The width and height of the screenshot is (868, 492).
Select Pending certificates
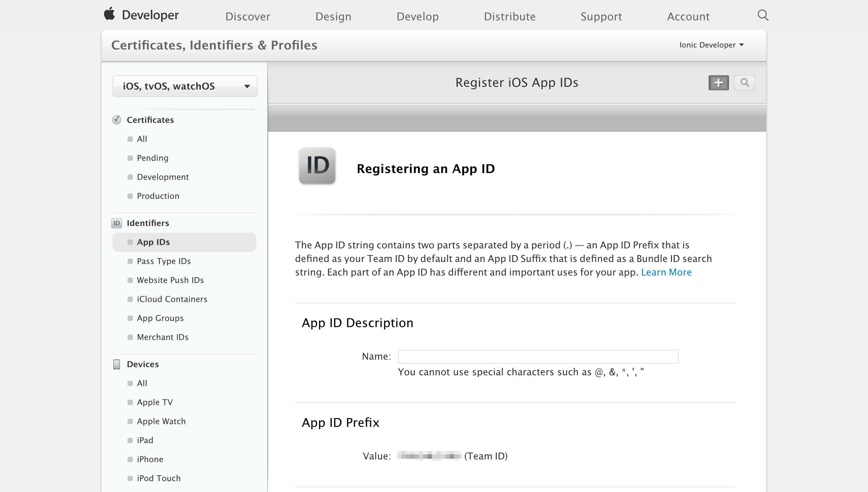(153, 158)
